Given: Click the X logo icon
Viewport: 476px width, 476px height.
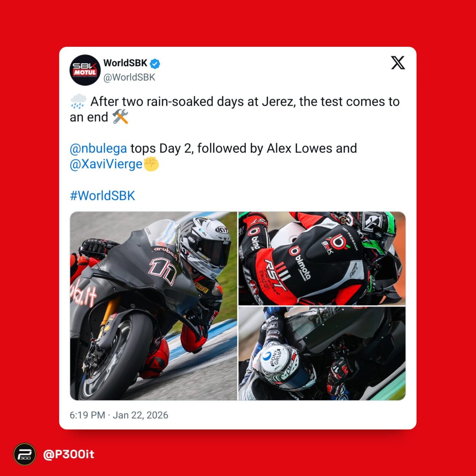Looking at the screenshot, I should point(398,63).
